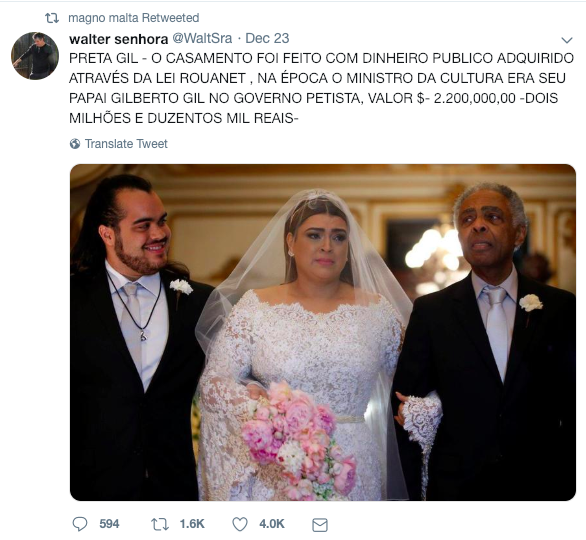Like the tweet with heart icon

coord(240,524)
